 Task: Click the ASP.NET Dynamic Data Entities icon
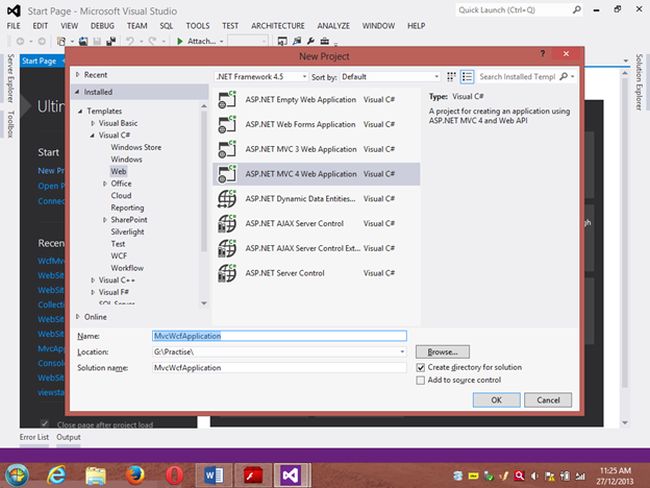pyautogui.click(x=227, y=199)
